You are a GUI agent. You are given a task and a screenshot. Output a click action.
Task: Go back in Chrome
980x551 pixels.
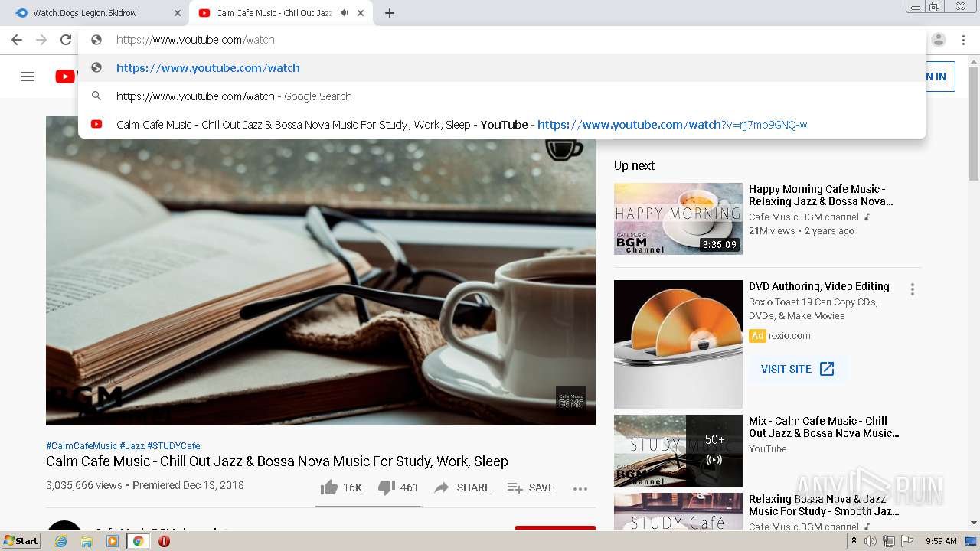click(x=17, y=40)
